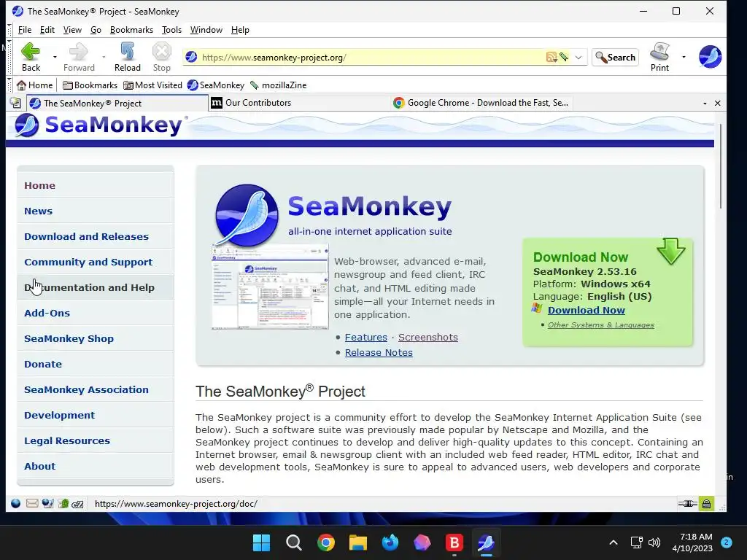This screenshot has width=747, height=560.
Task: Open ChatZilla from the status bar icon
Action: coord(77,503)
